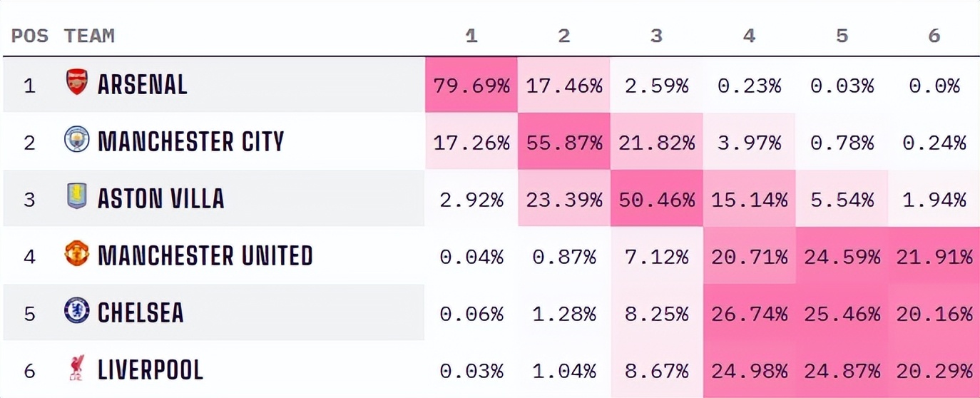
Task: Click Chelsea's 26.74% fourth-place cell
Action: (749, 313)
